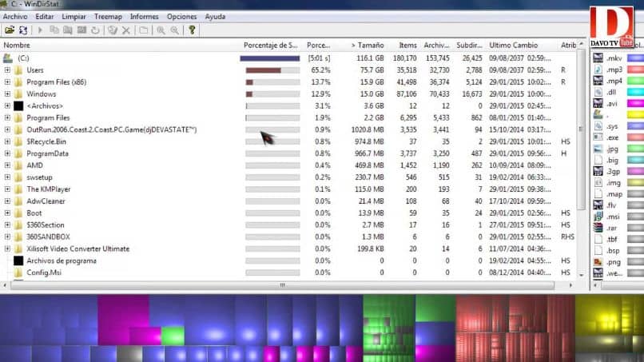The height and width of the screenshot is (362, 644).
Task: Click the blue .mkv color swatch
Action: [635, 58]
